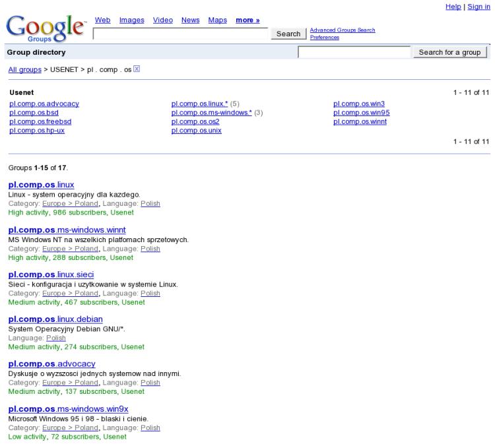The width and height of the screenshot is (495, 448).
Task: Remove the pl.comp.os filter with the x icon
Action: [x=137, y=69]
